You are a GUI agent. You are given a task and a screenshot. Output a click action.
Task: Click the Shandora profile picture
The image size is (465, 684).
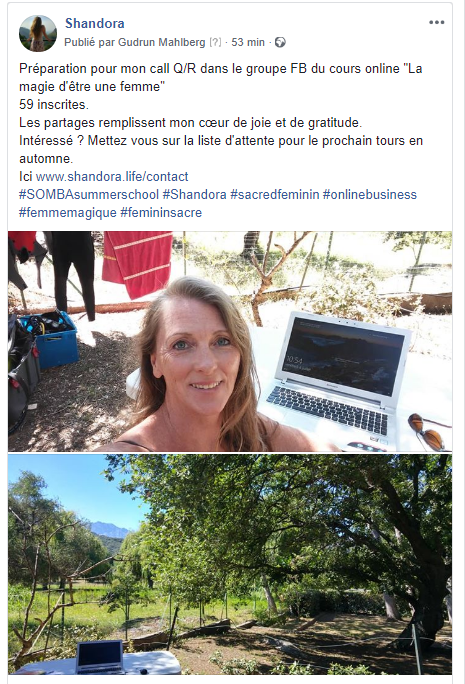(x=38, y=33)
